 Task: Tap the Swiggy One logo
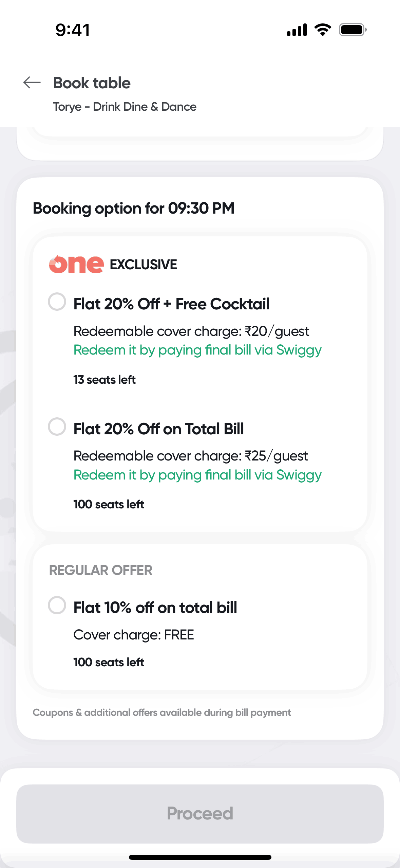coord(76,264)
